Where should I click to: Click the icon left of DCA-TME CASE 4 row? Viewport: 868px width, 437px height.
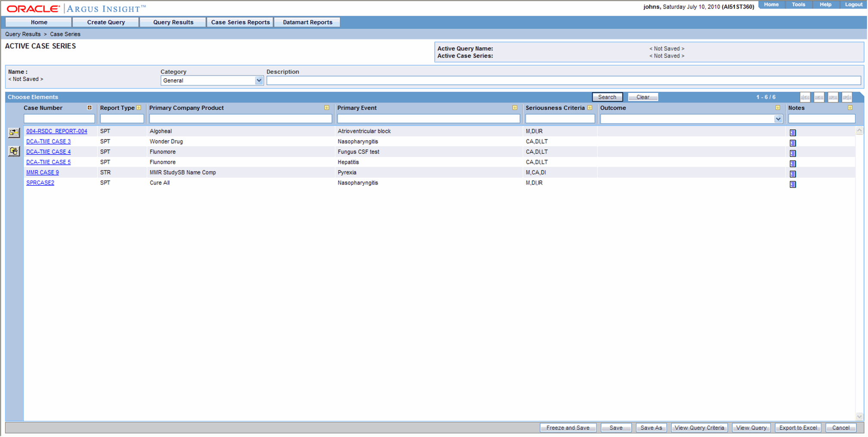click(x=14, y=151)
